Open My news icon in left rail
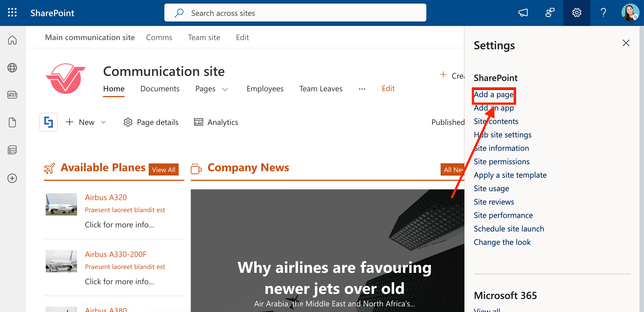644x312 pixels. (12, 95)
